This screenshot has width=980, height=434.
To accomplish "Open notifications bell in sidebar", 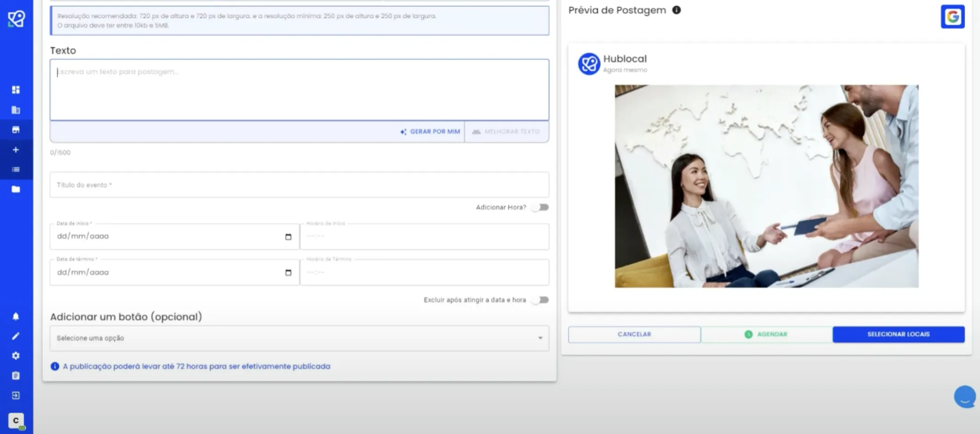I will (x=16, y=316).
